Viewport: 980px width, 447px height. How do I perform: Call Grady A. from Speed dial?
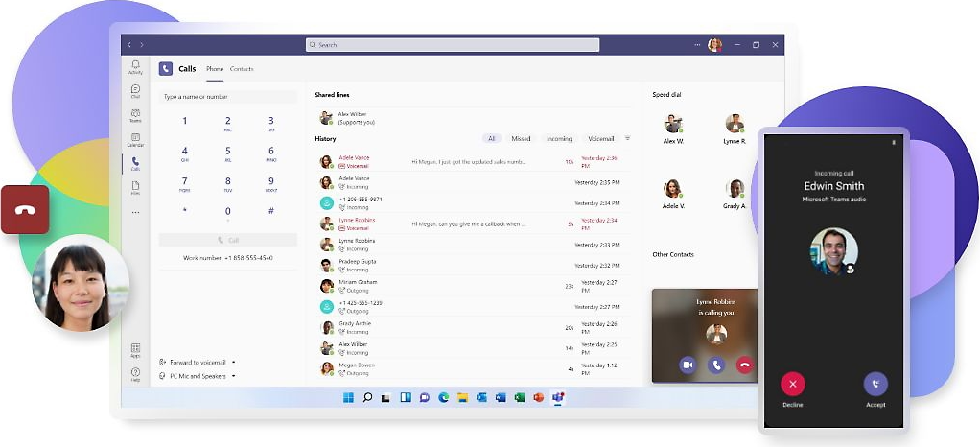[735, 194]
